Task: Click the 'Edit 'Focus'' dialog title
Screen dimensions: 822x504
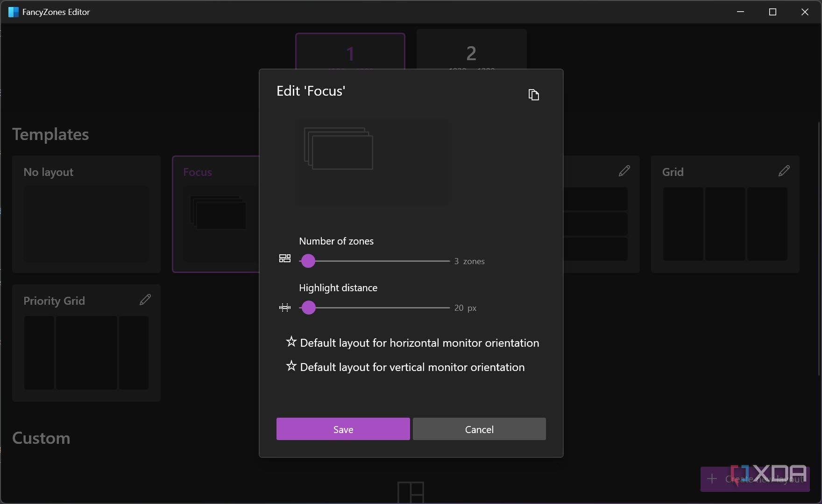Action: coord(311,91)
